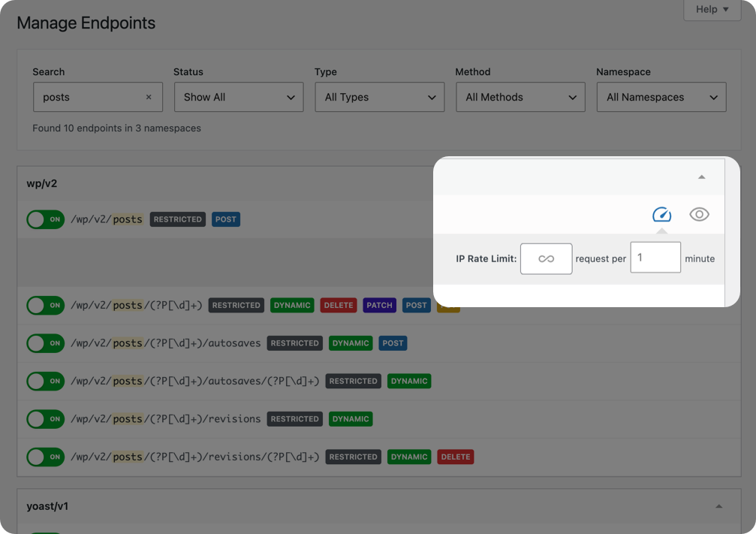
Task: Click the DYNAMIC badge on the autosaves row
Action: tap(351, 343)
